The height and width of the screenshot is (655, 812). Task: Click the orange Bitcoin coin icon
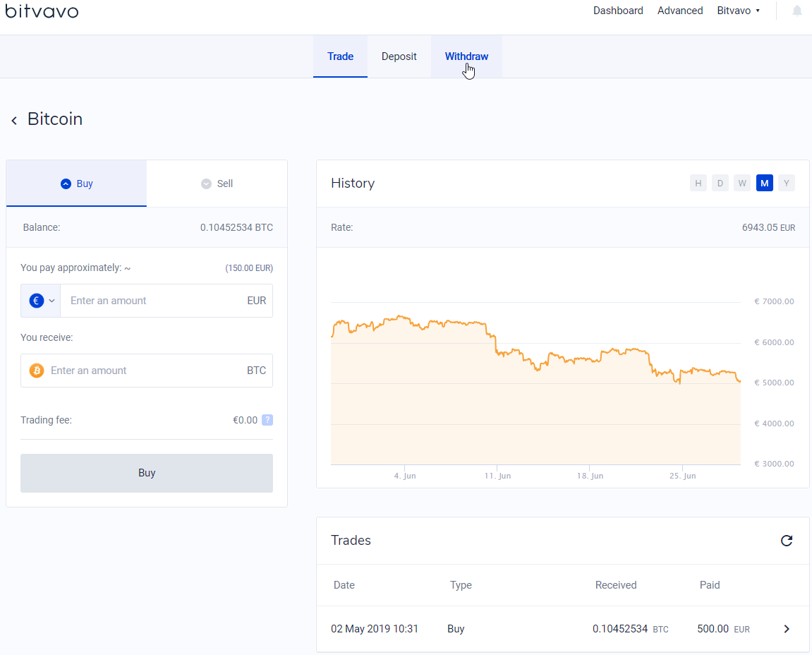pos(36,371)
